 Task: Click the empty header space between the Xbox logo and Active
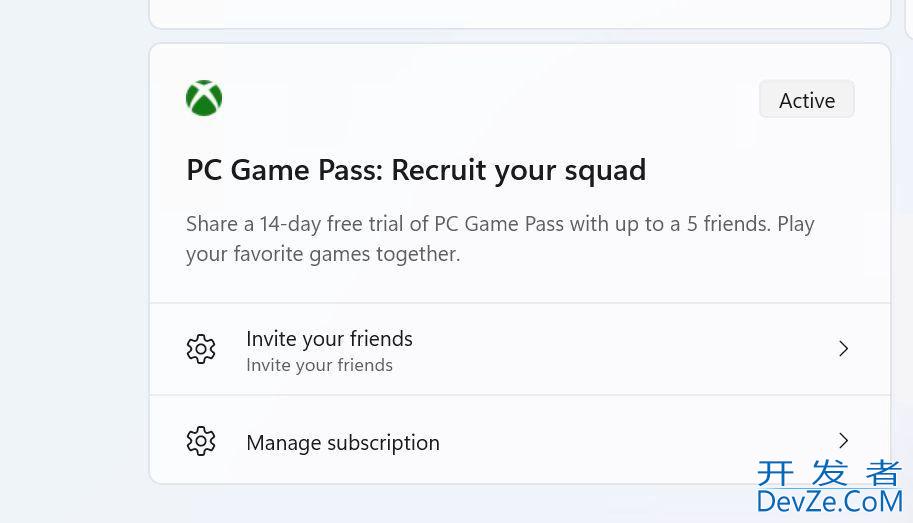pyautogui.click(x=489, y=99)
